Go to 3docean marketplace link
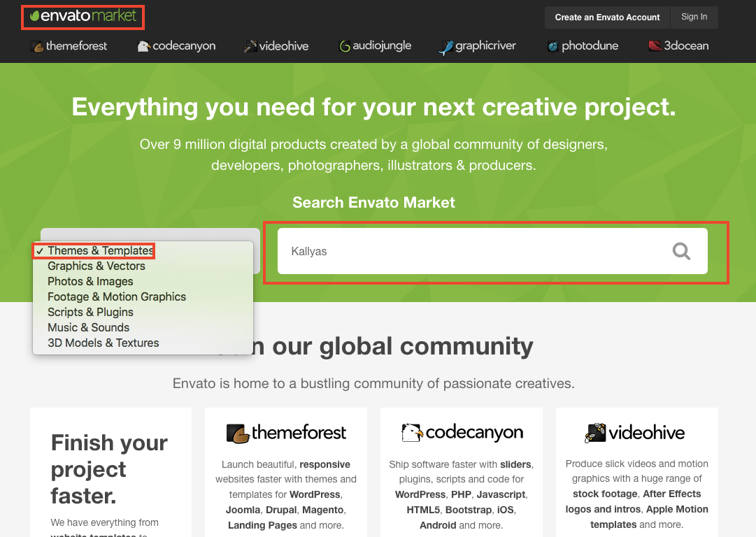 678,46
